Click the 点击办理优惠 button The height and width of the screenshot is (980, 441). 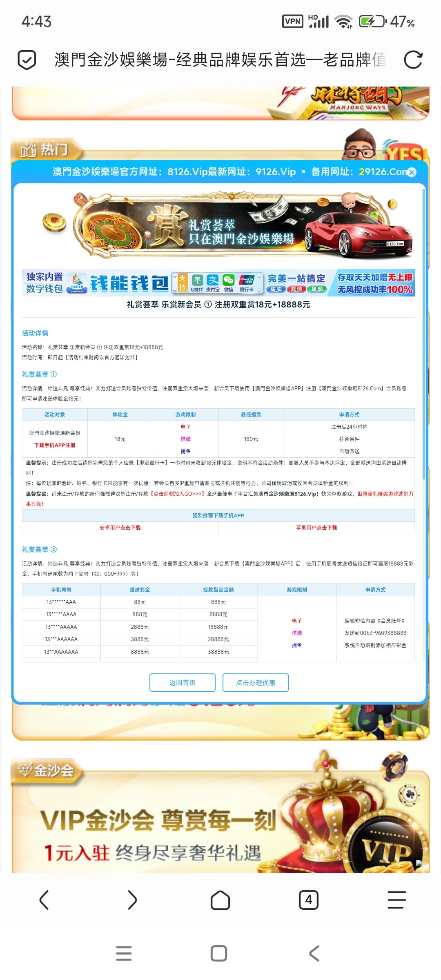(256, 682)
